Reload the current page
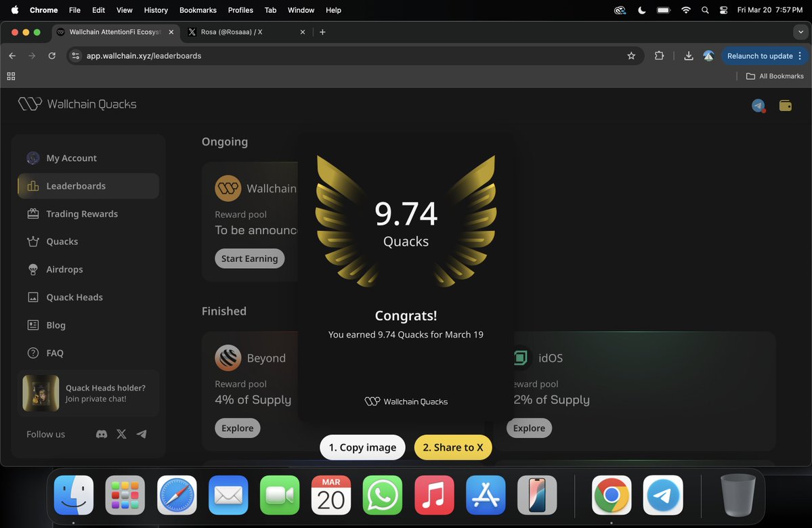The image size is (812, 528). point(51,56)
